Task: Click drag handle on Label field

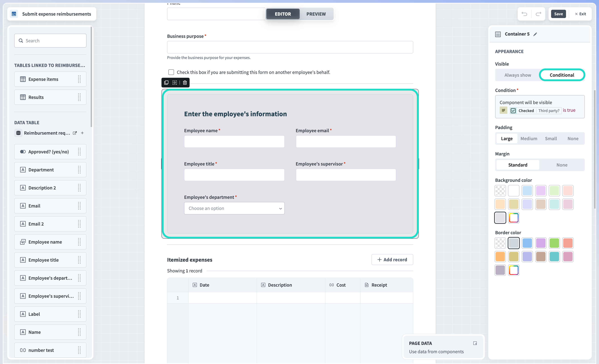Action: pos(79,314)
